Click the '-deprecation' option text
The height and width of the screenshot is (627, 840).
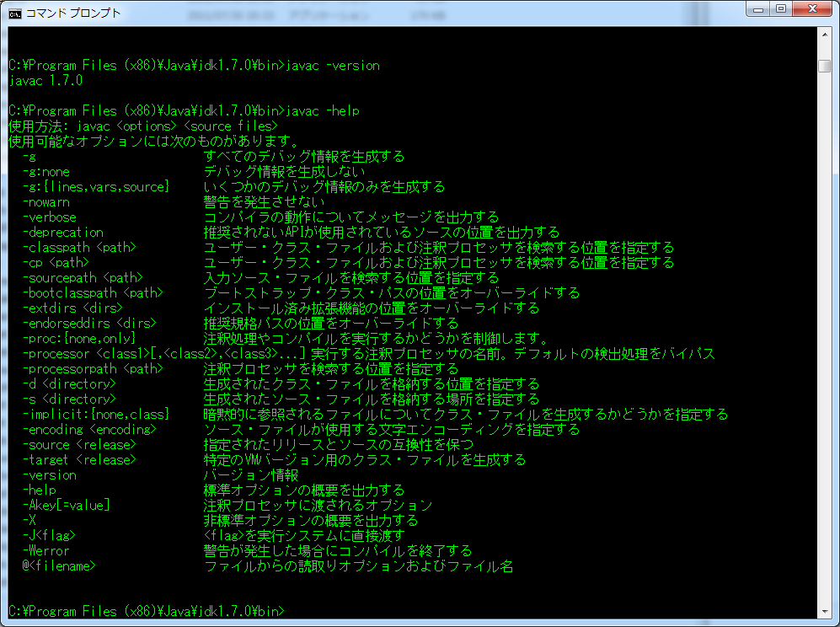63,233
